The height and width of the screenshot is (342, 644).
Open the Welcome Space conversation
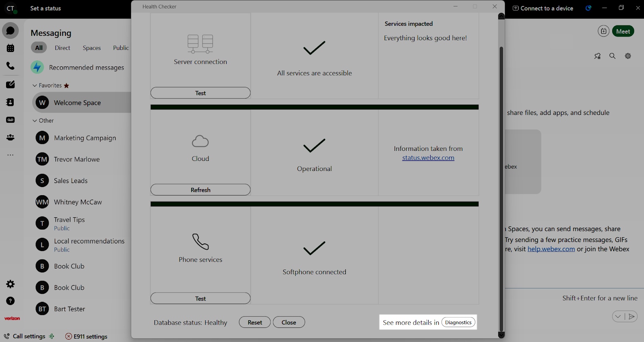82,103
